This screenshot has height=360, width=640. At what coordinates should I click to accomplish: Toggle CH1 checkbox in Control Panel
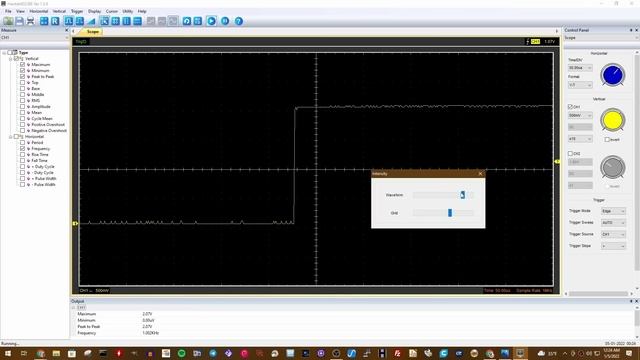pos(570,107)
